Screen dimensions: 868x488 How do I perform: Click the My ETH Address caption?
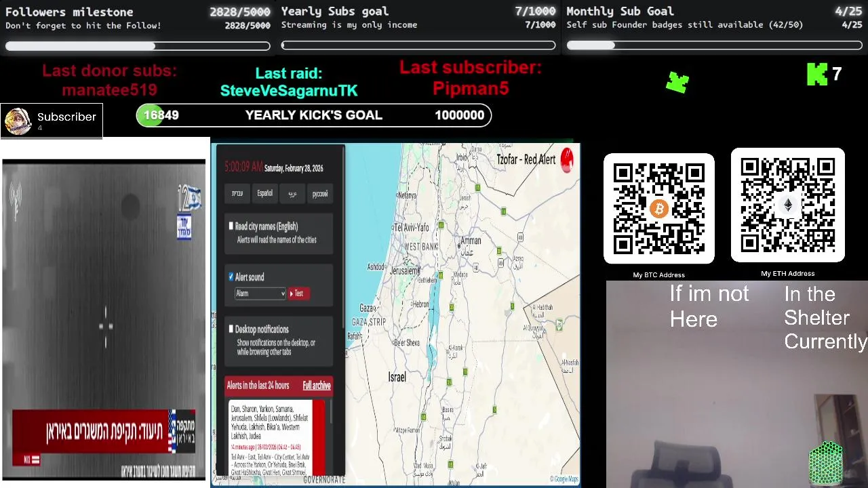pyautogui.click(x=788, y=274)
